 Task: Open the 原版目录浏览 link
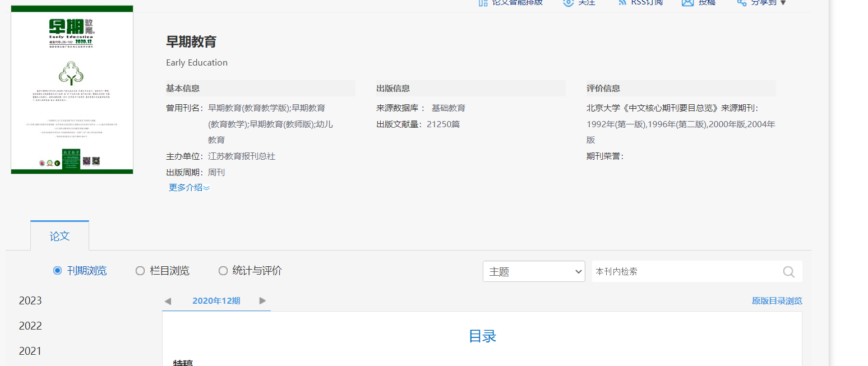tap(777, 301)
